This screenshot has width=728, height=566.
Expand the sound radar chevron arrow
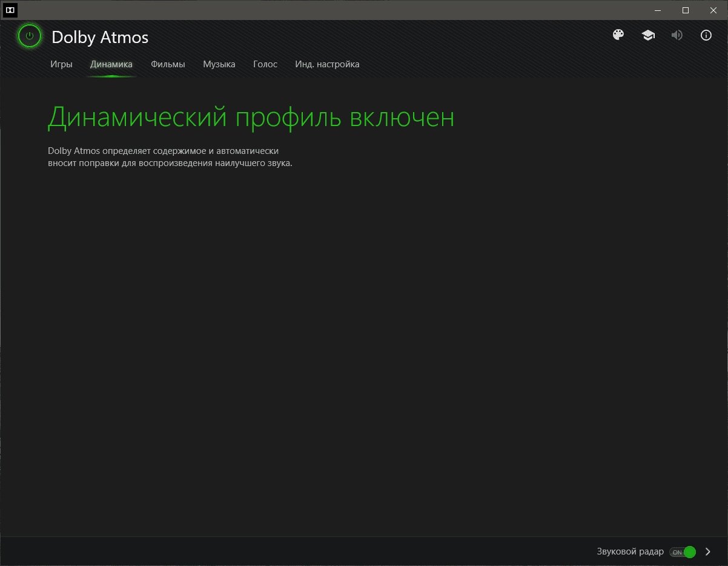click(708, 552)
